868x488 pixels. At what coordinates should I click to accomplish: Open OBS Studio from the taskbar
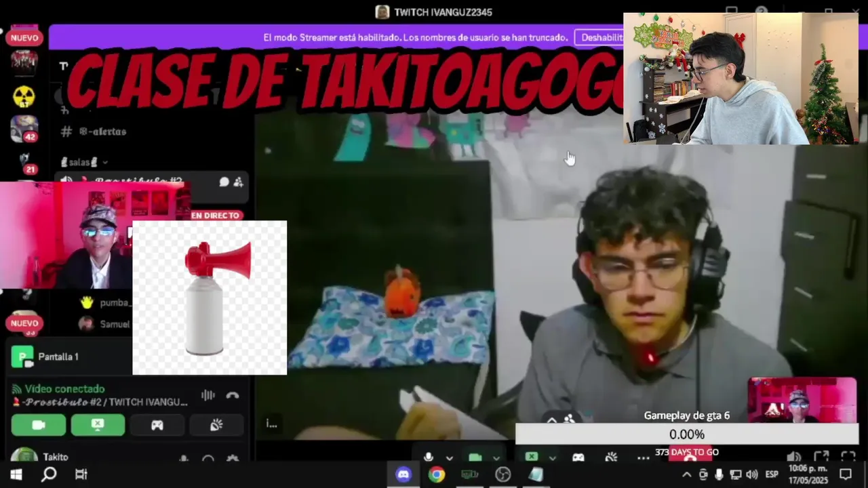[502, 474]
